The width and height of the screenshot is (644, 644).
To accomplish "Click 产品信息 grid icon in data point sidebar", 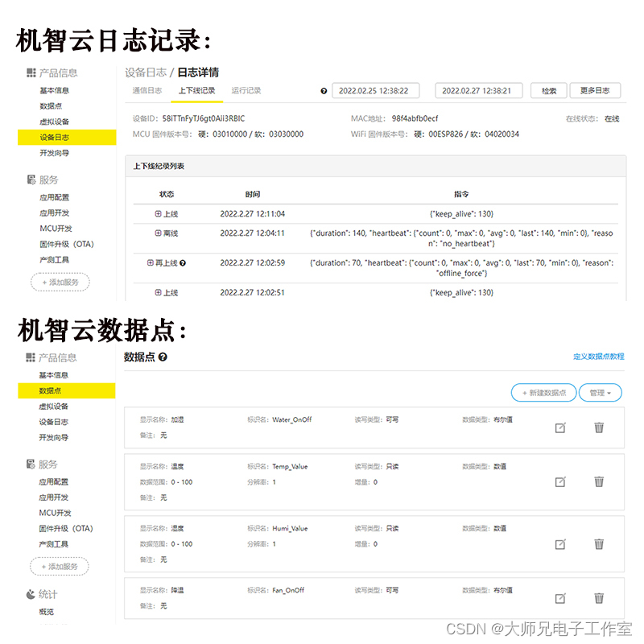I will [x=31, y=357].
